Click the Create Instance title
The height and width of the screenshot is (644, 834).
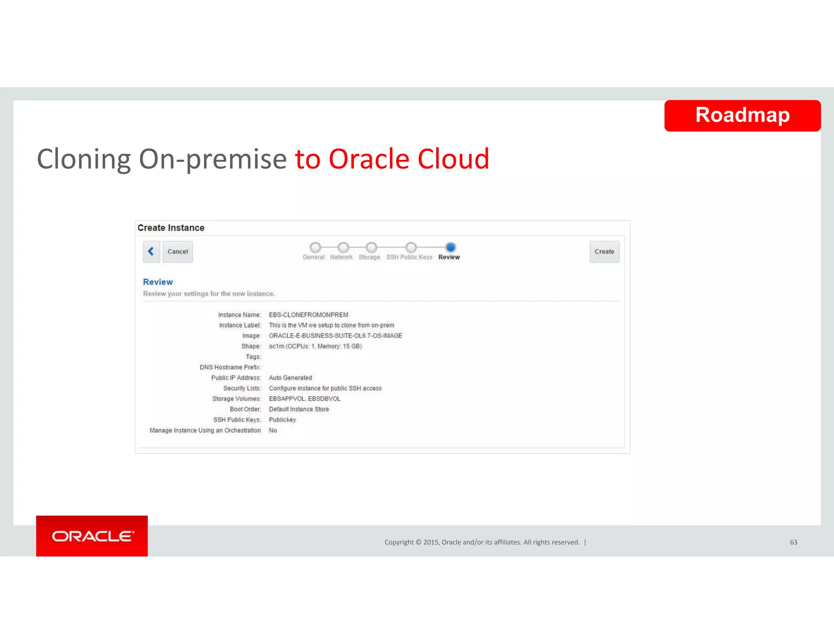(x=171, y=228)
